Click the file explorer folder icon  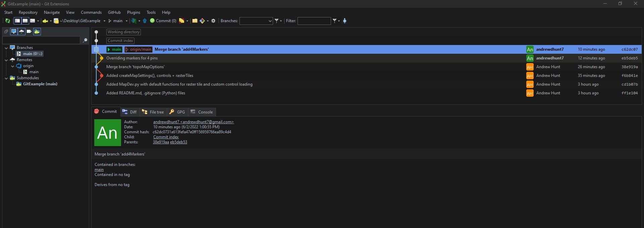195,21
